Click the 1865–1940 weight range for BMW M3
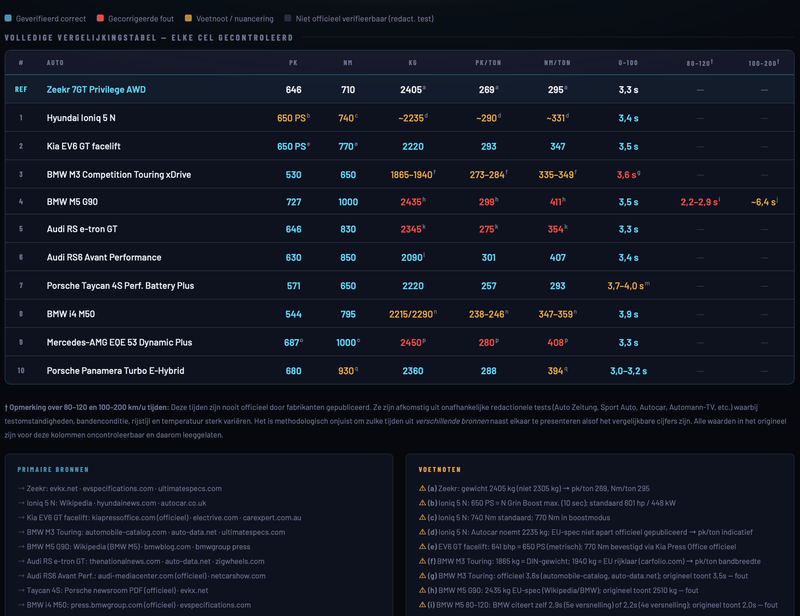This screenshot has width=800, height=616. (413, 175)
